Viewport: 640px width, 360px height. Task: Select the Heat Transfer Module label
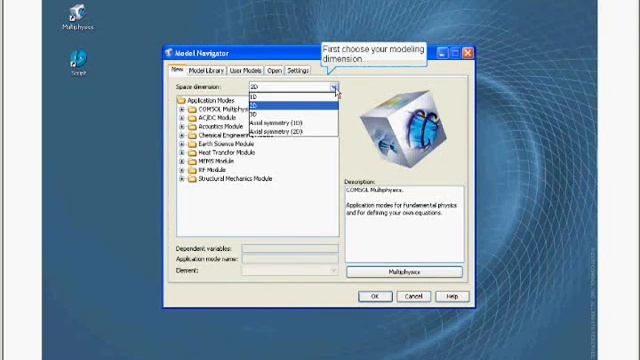[227, 153]
